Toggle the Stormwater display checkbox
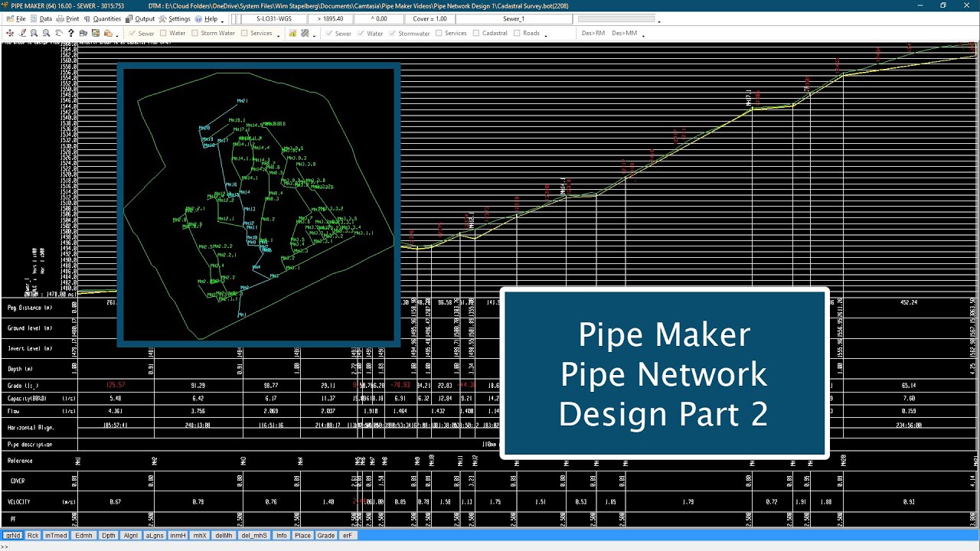The height and width of the screenshot is (551, 980). pyautogui.click(x=392, y=33)
